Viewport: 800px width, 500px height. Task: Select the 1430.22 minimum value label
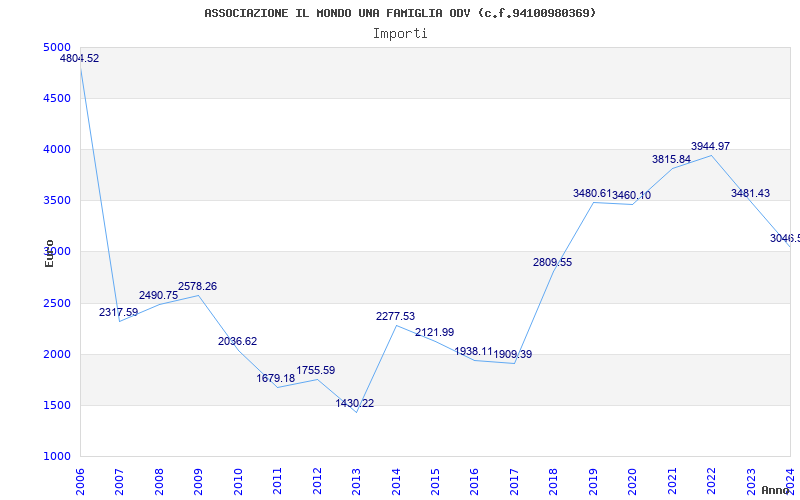(355, 404)
